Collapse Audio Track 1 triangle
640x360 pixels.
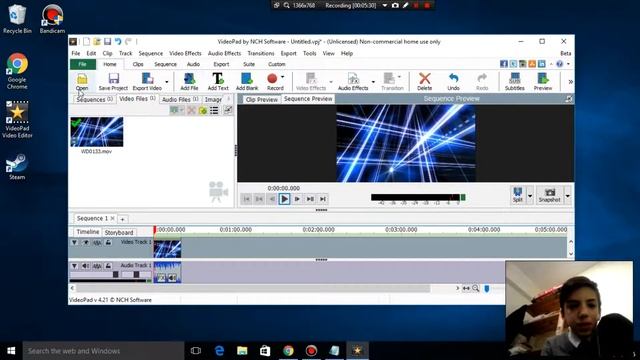click(x=74, y=266)
